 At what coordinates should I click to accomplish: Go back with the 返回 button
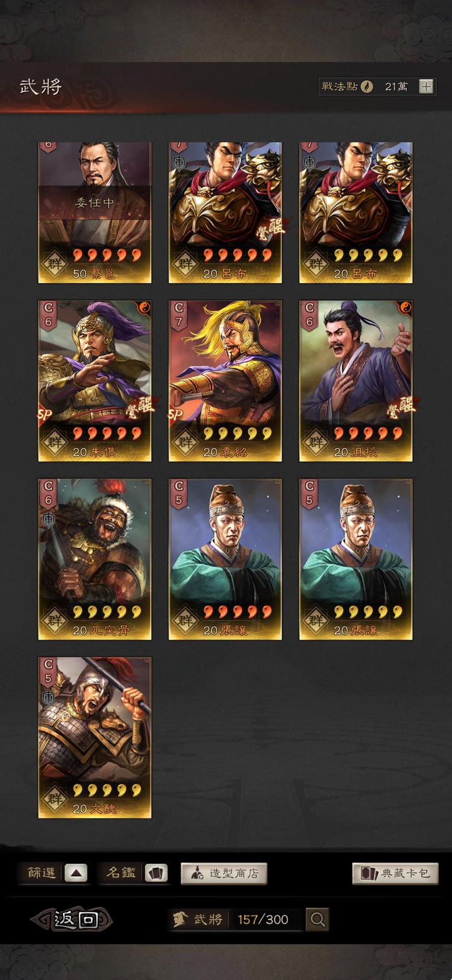coord(72,919)
